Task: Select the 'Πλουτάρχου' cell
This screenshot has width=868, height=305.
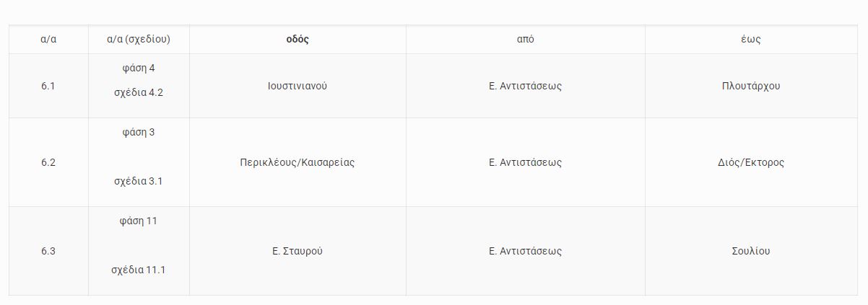Action: (751, 86)
